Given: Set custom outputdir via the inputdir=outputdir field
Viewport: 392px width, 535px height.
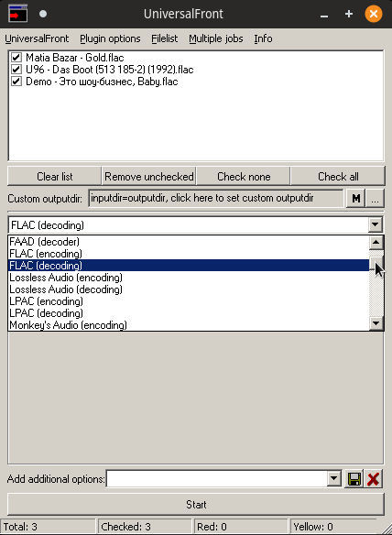Looking at the screenshot, I should point(216,198).
